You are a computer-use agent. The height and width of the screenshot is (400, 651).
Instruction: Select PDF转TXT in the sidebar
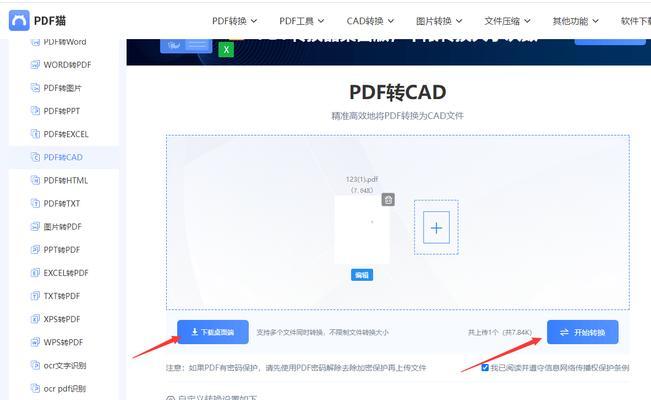pyautogui.click(x=64, y=204)
